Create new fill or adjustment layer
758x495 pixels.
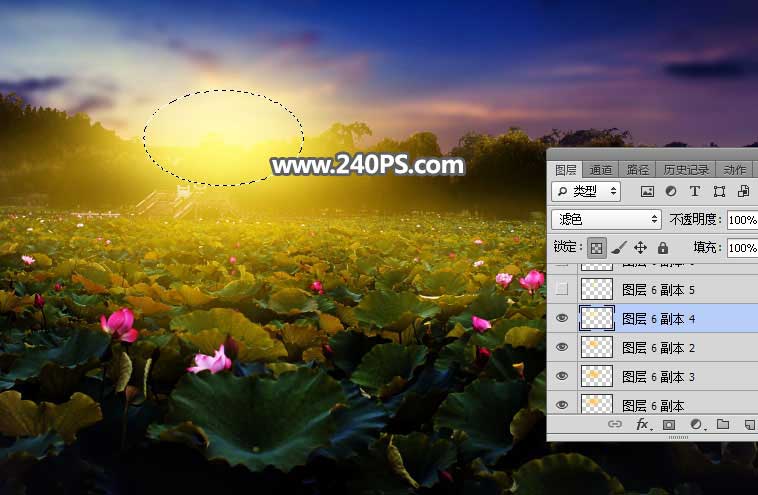[696, 424]
